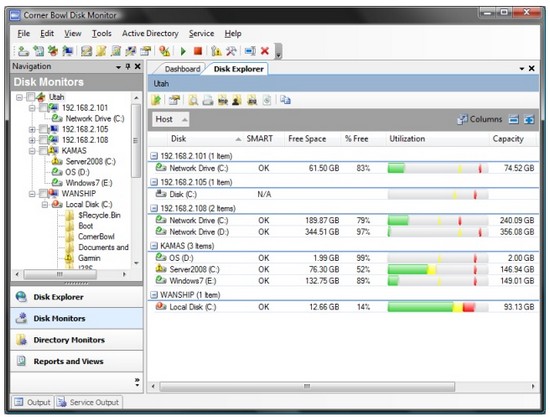Open the Service menu
The height and width of the screenshot is (417, 550).
(x=201, y=34)
